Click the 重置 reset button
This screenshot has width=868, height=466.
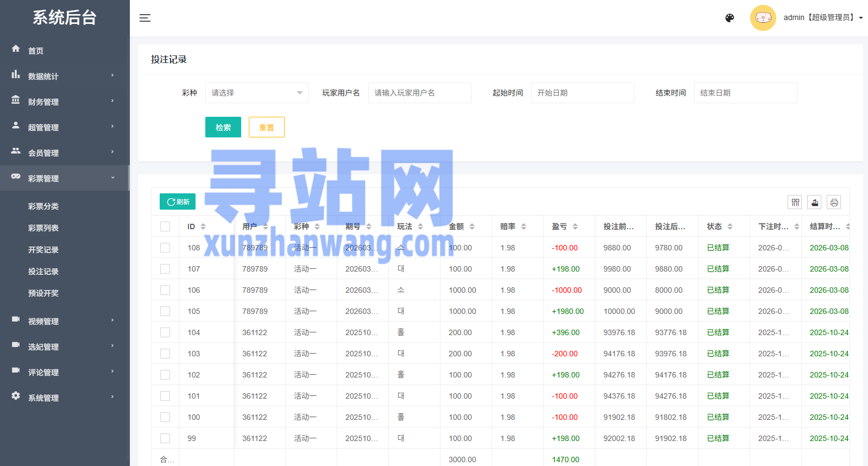coord(266,127)
